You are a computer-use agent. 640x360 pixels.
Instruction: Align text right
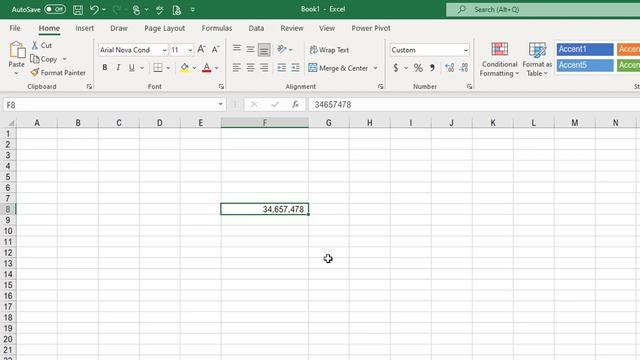[x=264, y=68]
